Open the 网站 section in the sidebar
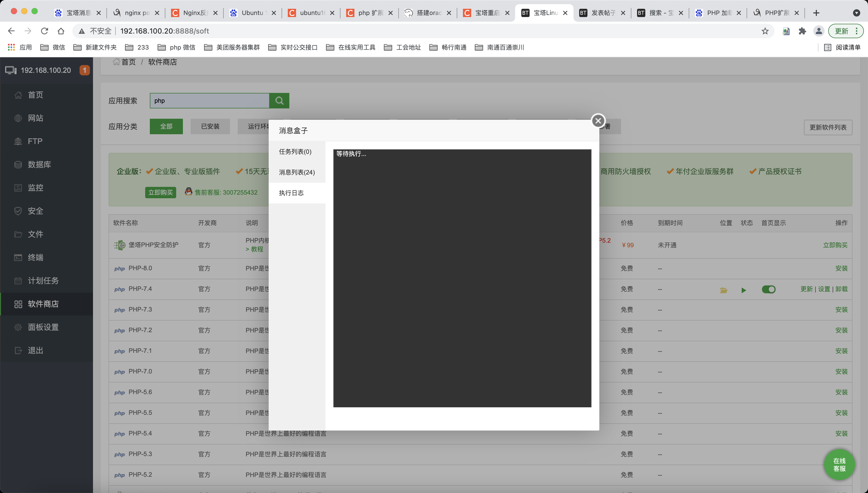 pyautogui.click(x=36, y=118)
